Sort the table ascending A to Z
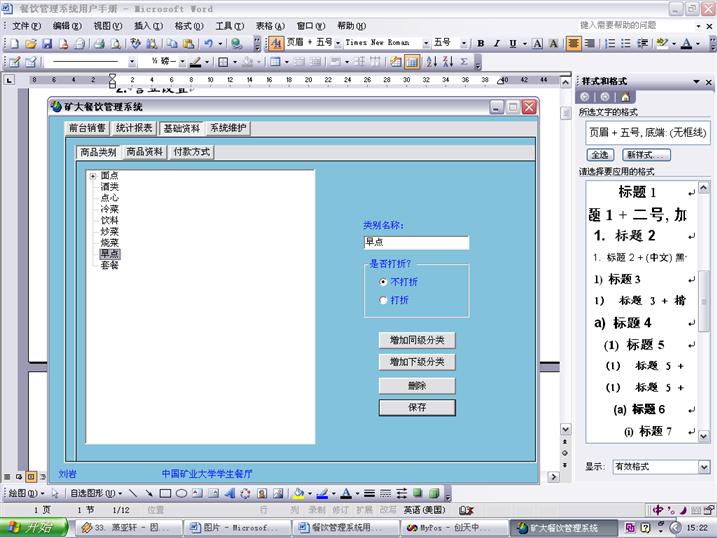The height and width of the screenshot is (538, 717). [431, 62]
